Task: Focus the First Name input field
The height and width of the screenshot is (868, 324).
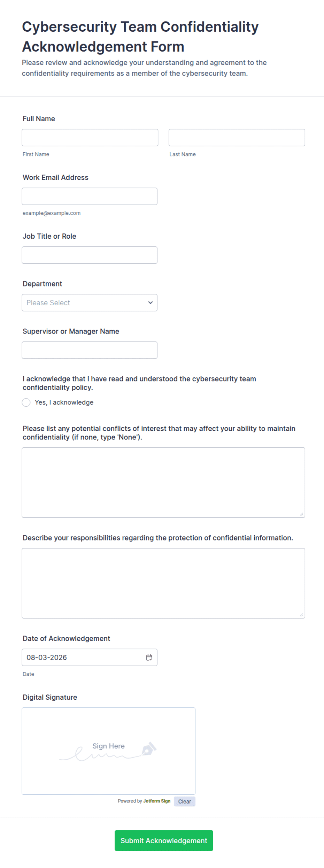Action: click(90, 138)
